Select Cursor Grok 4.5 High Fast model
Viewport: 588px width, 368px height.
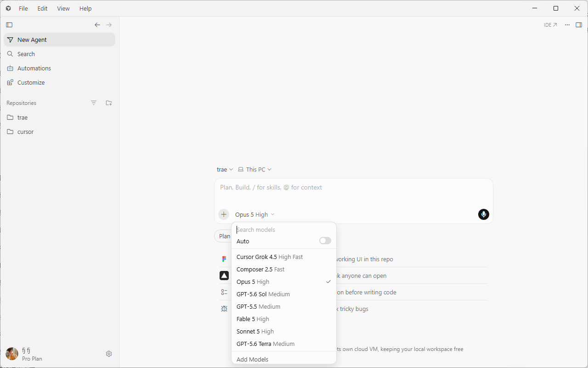pyautogui.click(x=284, y=257)
